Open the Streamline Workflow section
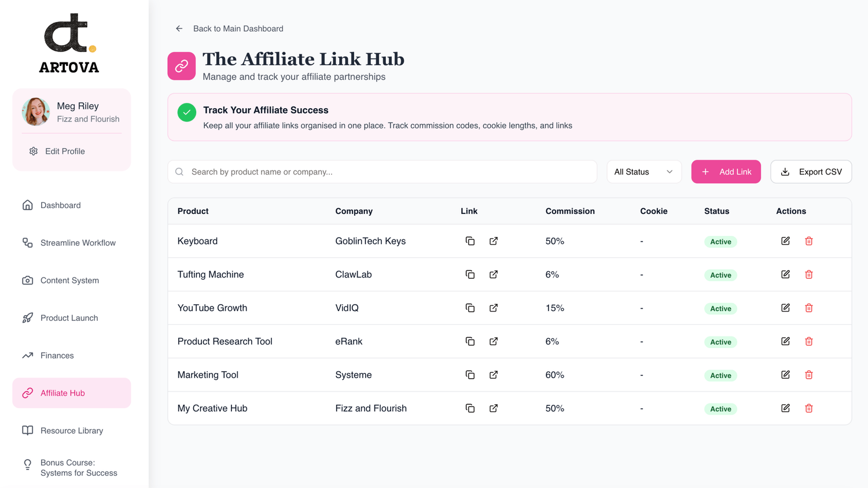The width and height of the screenshot is (868, 488). pyautogui.click(x=78, y=243)
